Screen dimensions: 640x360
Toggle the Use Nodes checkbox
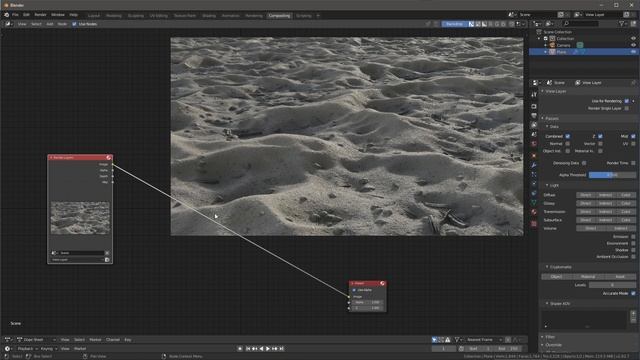[74, 24]
